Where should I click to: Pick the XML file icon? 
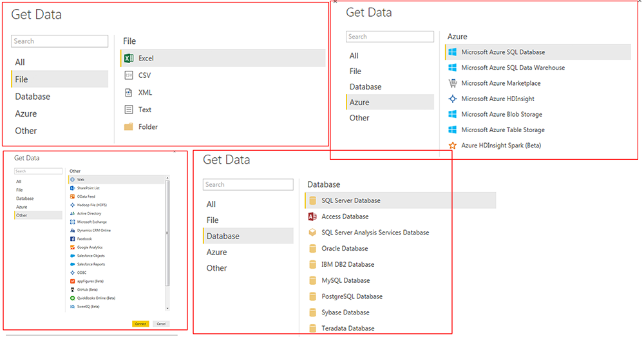point(129,93)
